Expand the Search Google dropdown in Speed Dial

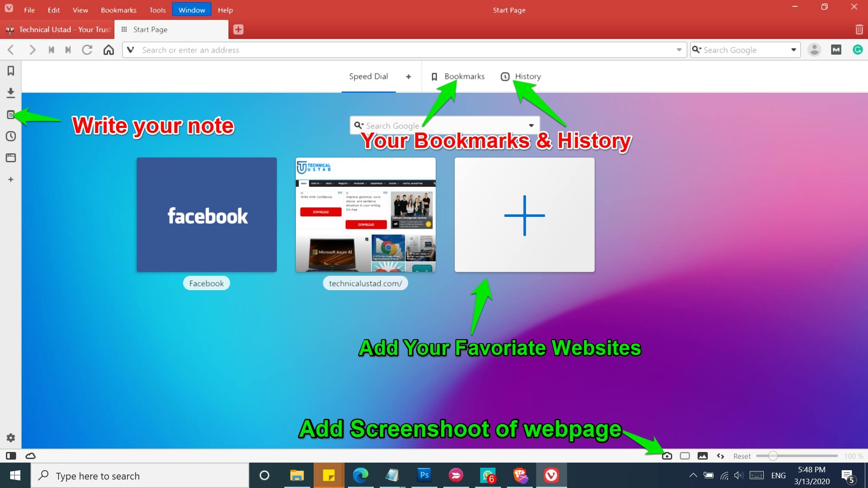tap(531, 126)
